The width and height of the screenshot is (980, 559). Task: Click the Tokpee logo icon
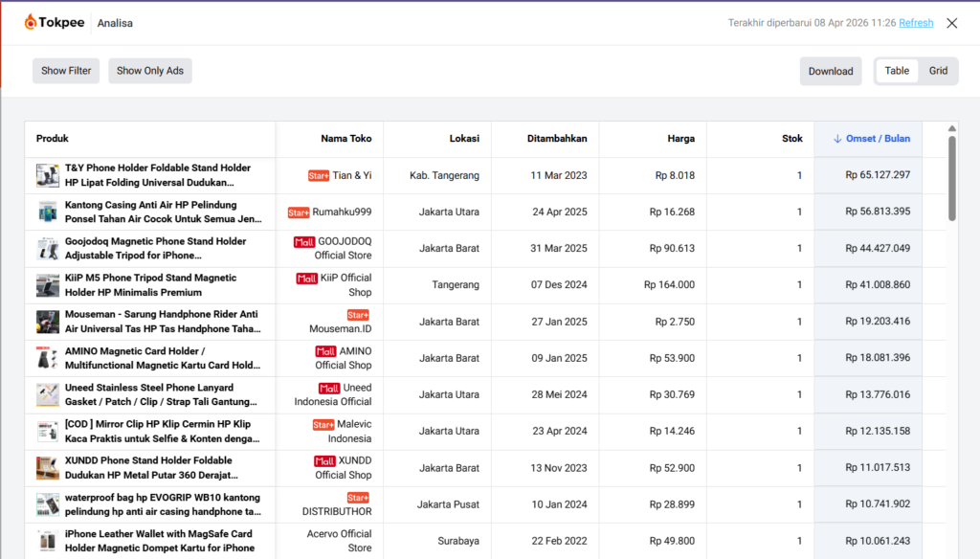[32, 22]
